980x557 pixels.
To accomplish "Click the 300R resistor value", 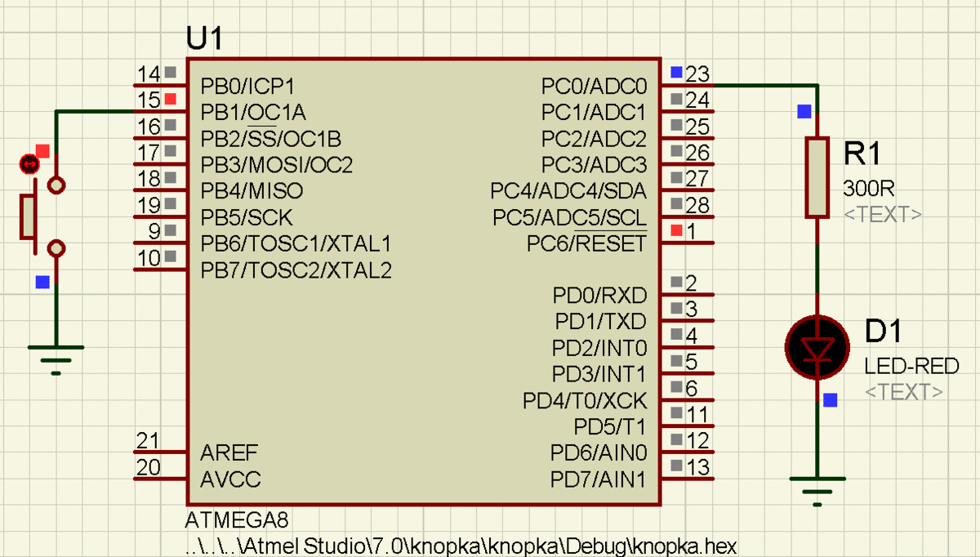I will 869,189.
